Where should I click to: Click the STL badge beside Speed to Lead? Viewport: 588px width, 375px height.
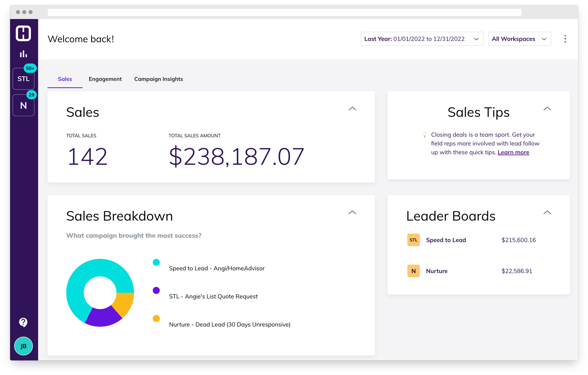413,240
